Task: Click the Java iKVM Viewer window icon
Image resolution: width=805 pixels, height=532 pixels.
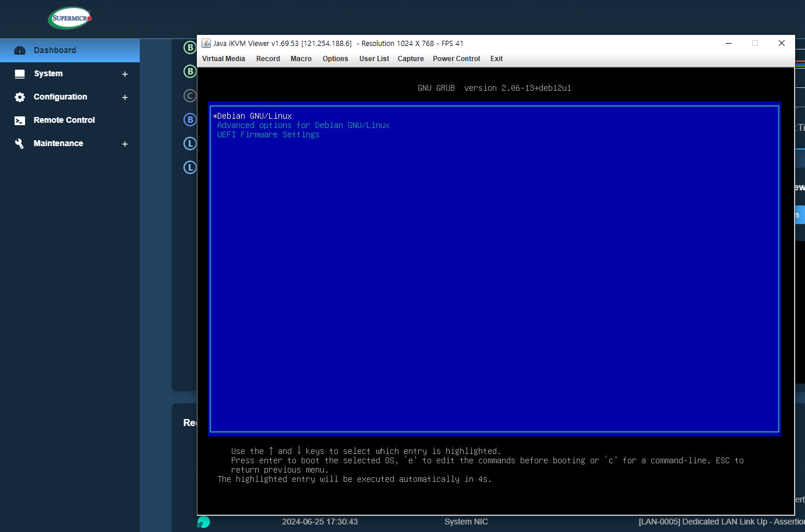Action: pyautogui.click(x=206, y=43)
